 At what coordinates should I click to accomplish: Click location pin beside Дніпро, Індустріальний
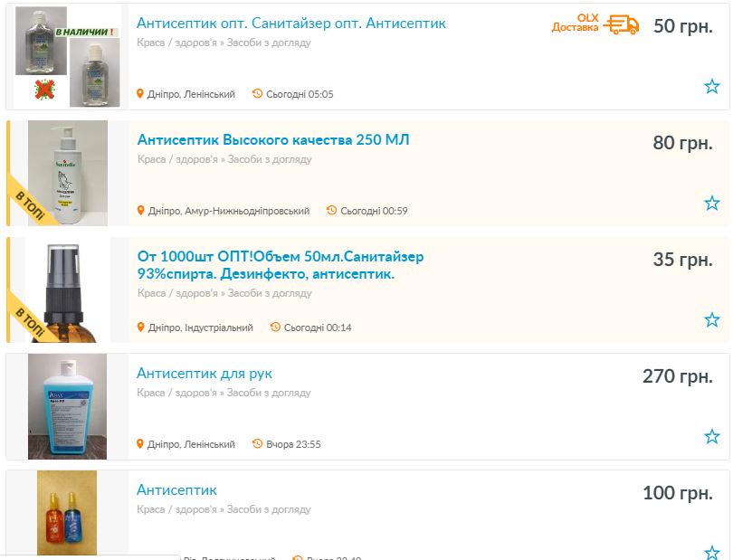click(141, 327)
